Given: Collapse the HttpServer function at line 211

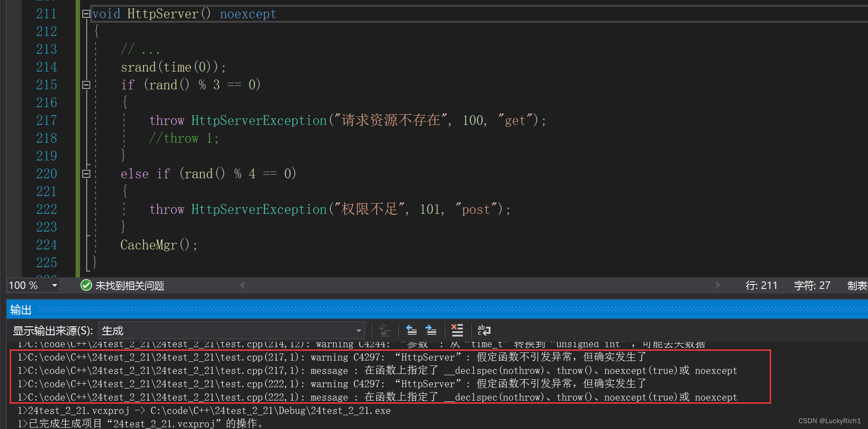Looking at the screenshot, I should (86, 14).
